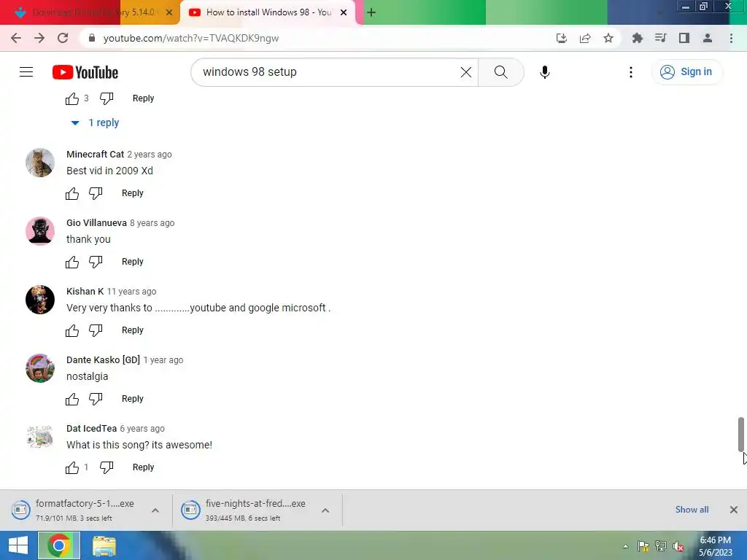Click the muted volume tray icon
This screenshot has width=747, height=560.
(678, 547)
